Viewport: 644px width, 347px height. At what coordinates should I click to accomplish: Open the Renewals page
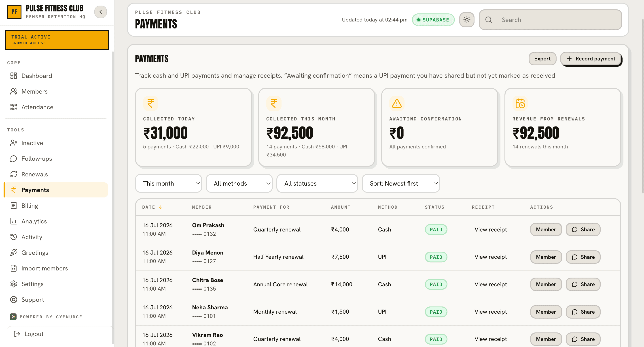pos(57,174)
